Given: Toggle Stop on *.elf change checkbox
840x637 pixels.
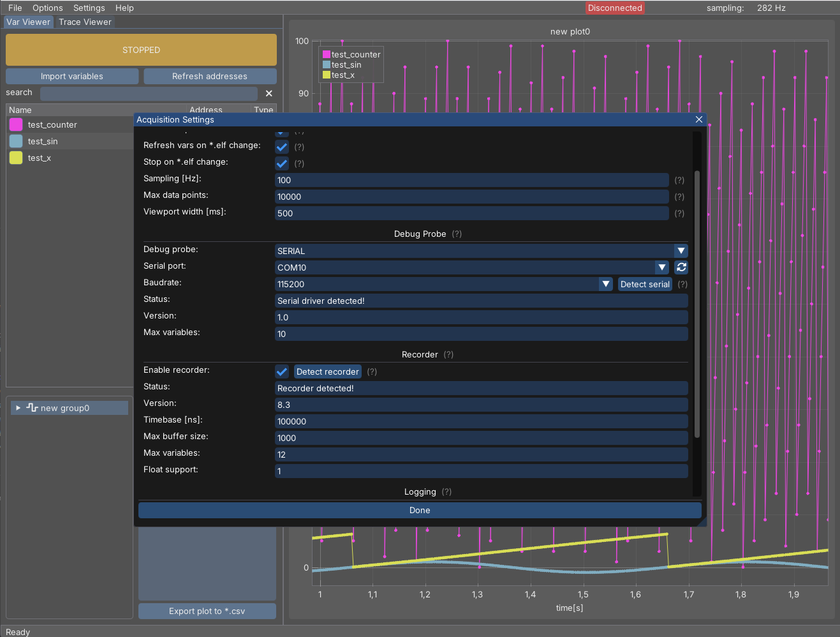Looking at the screenshot, I should point(282,163).
